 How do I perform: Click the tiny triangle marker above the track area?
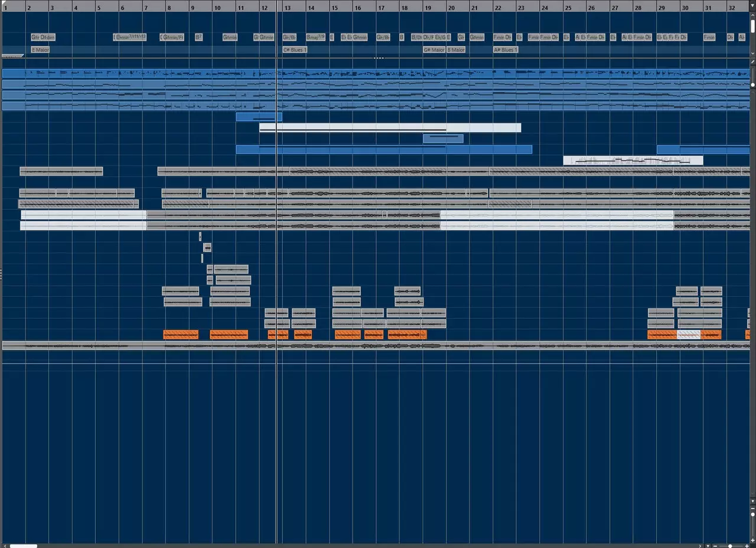378,58
